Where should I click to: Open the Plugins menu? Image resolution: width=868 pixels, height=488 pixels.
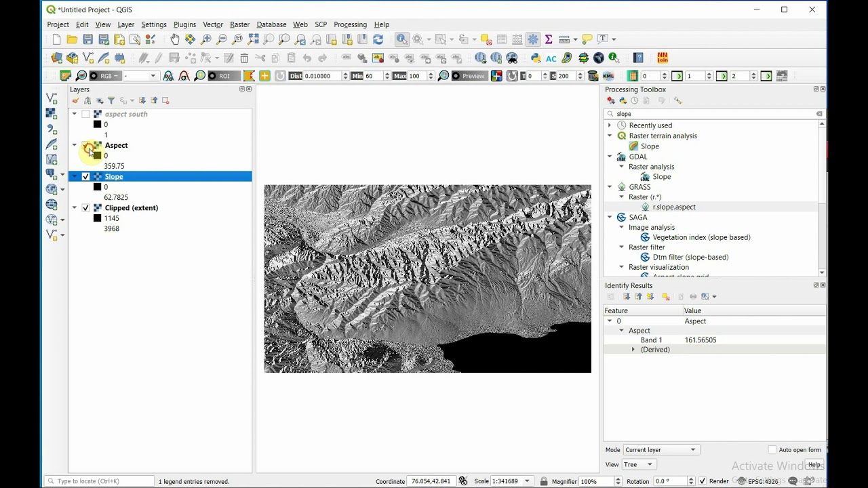tap(184, 24)
